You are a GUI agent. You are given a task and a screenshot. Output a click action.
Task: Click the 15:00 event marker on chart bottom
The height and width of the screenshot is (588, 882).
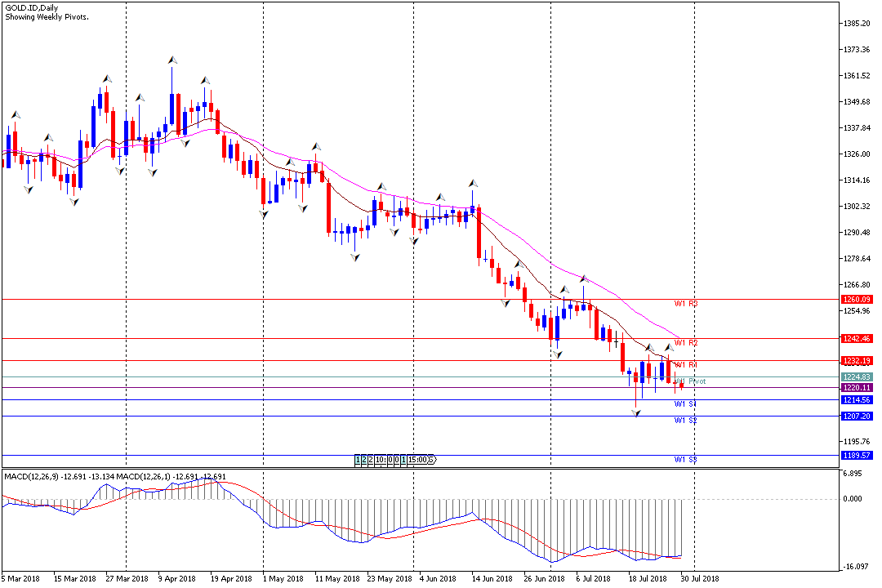coord(418,460)
